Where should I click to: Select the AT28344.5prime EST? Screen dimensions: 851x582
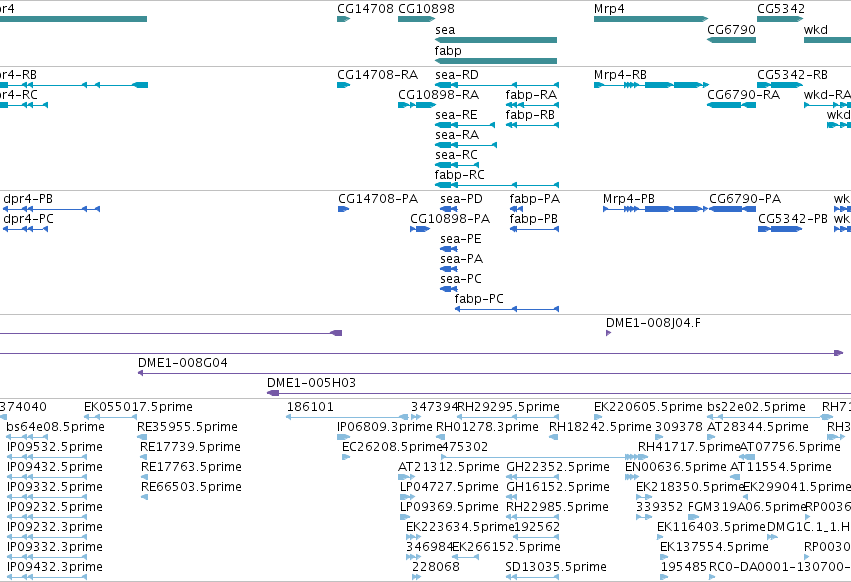711,437
